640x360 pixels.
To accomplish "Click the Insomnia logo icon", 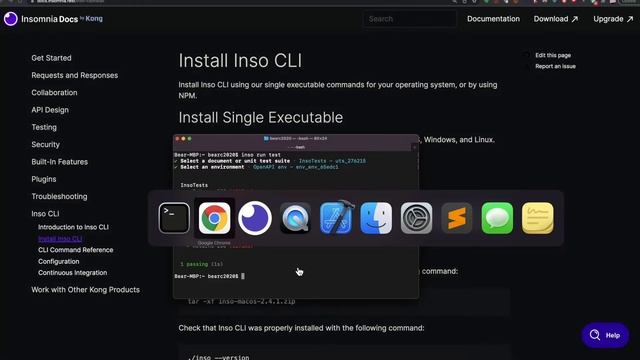I will coord(11,19).
